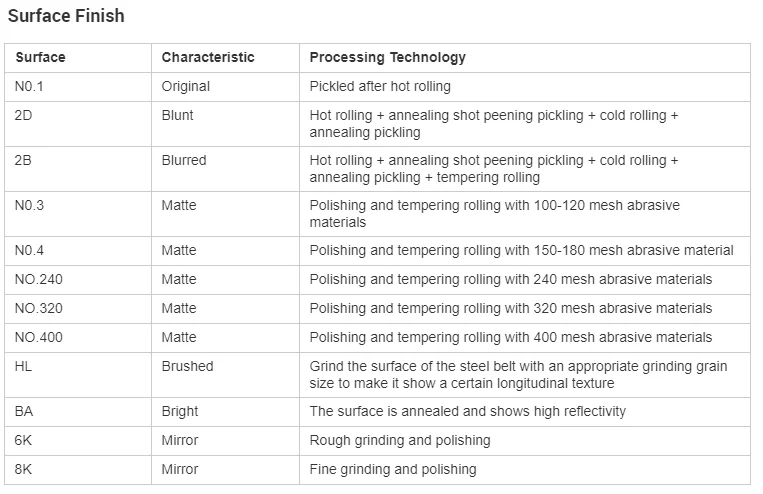
Task: Select the NO.240 surface cell
Action: pyautogui.click(x=39, y=279)
